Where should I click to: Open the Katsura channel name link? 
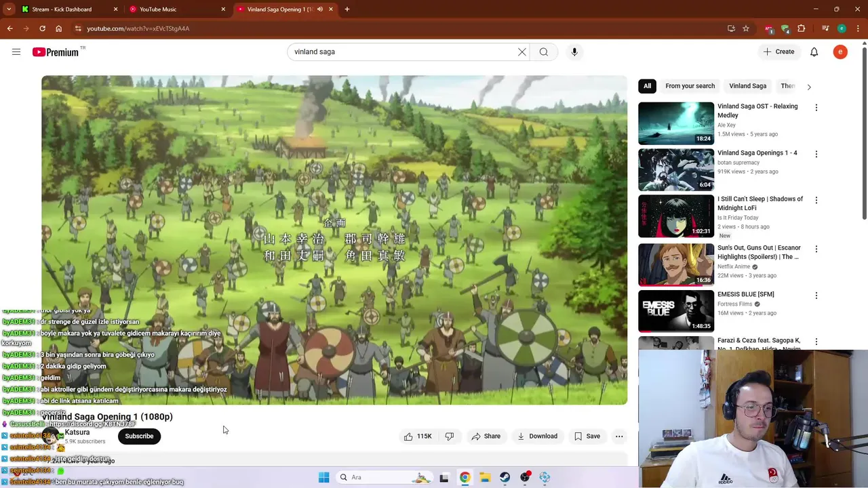77,432
